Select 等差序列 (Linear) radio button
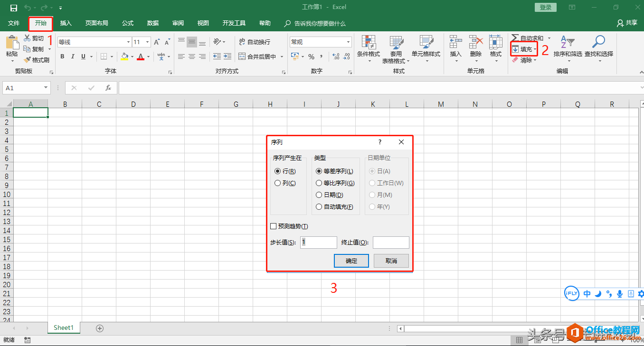This screenshot has height=346, width=644. (x=319, y=171)
